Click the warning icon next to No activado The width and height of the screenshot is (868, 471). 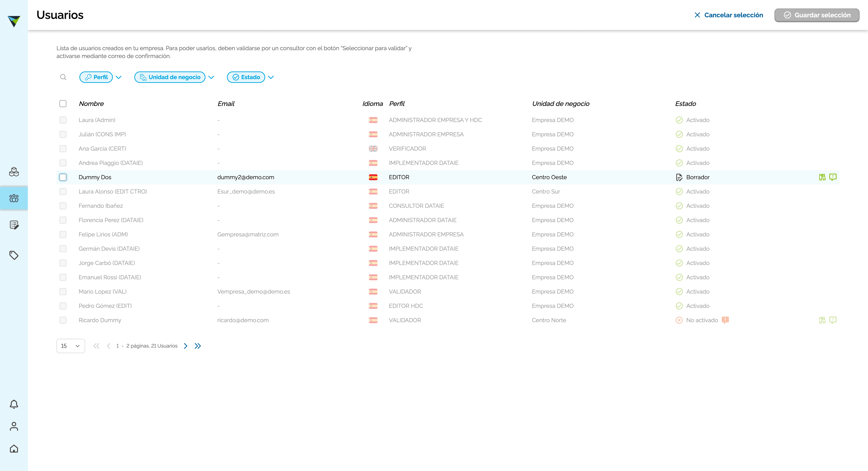pyautogui.click(x=725, y=320)
